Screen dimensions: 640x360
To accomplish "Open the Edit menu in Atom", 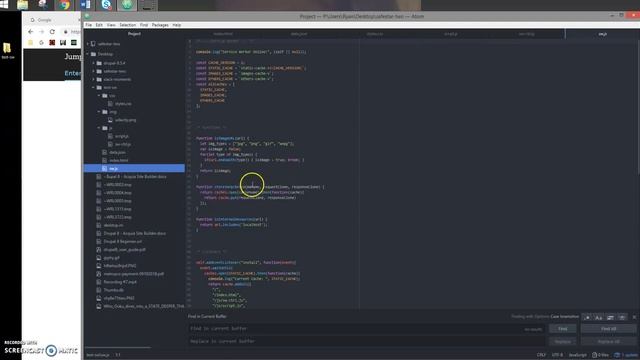I will point(99,25).
